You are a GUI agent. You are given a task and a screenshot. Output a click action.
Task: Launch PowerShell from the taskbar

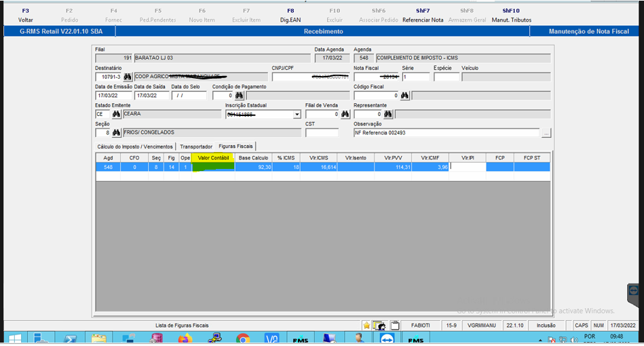point(70,339)
